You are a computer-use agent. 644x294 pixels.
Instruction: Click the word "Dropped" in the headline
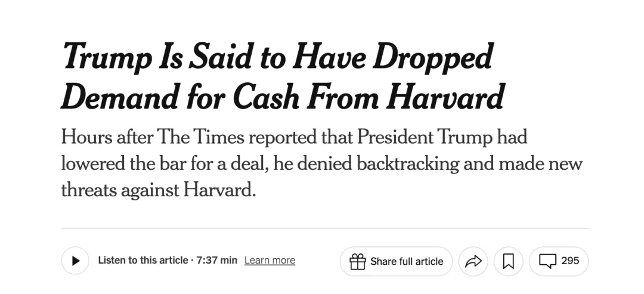432,57
